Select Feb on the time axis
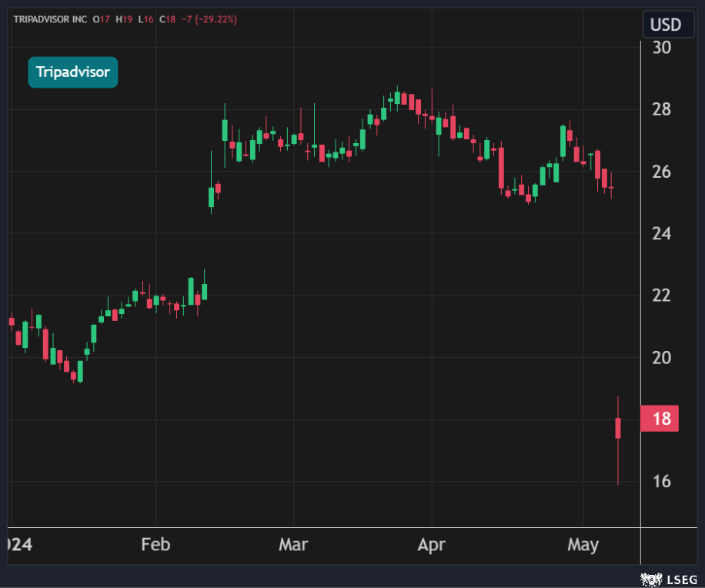Screen dimensions: 705x588 click(x=155, y=545)
